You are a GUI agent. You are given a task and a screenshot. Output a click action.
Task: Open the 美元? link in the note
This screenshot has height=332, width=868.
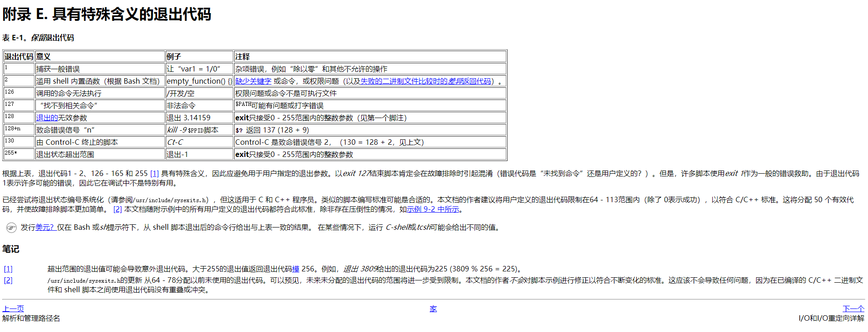tap(45, 227)
